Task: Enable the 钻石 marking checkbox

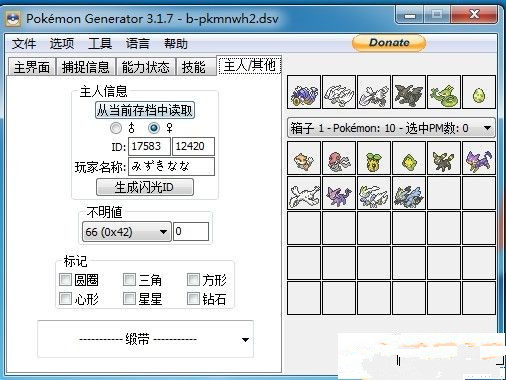Action: [x=193, y=298]
